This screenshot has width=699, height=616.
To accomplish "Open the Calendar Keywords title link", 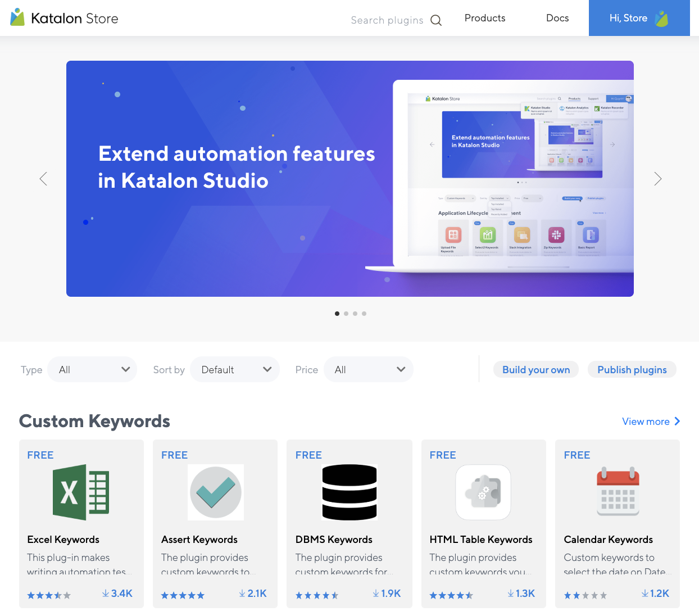I will [608, 540].
